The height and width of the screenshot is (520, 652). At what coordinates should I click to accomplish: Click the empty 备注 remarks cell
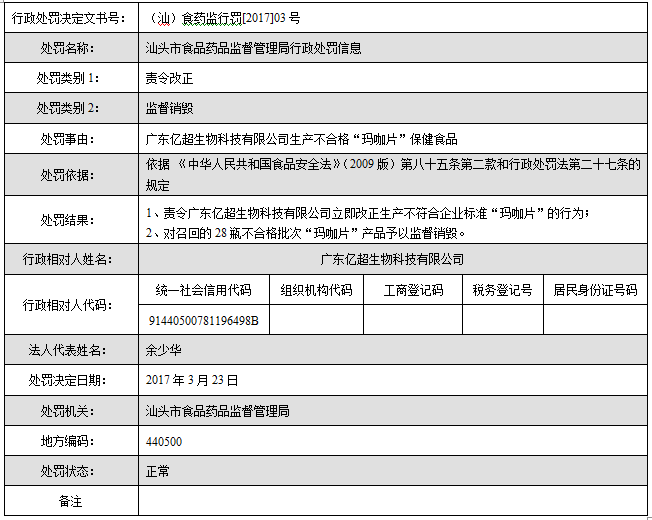click(393, 501)
